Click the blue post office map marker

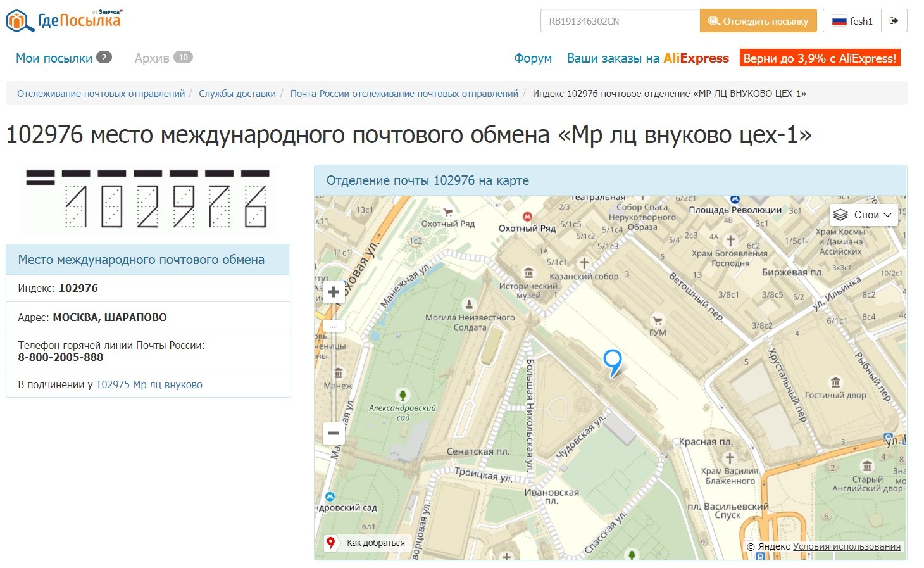pos(612,362)
